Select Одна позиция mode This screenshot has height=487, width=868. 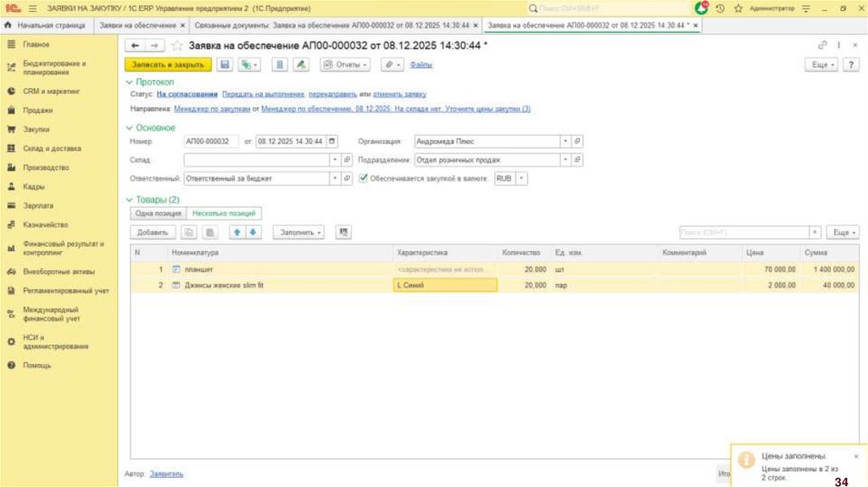pos(159,213)
